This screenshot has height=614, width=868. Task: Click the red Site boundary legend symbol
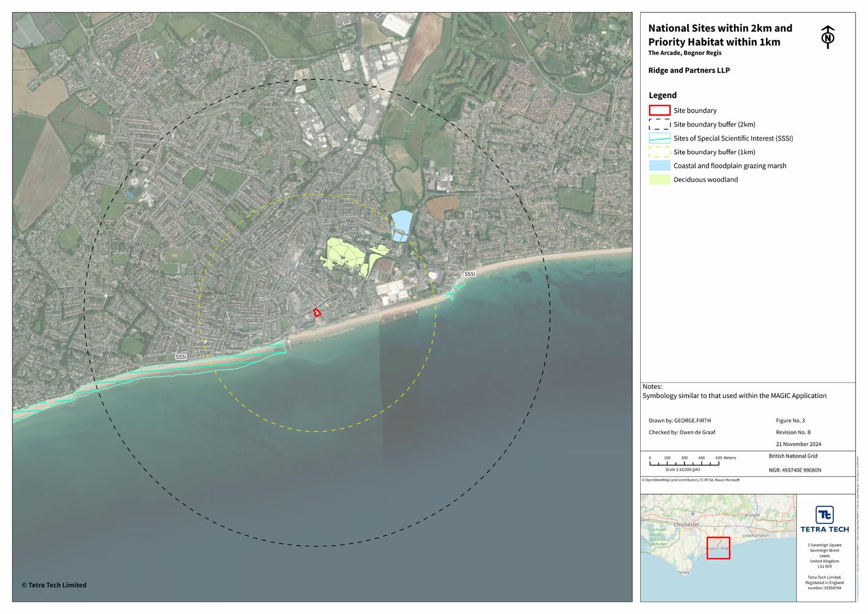(x=659, y=111)
